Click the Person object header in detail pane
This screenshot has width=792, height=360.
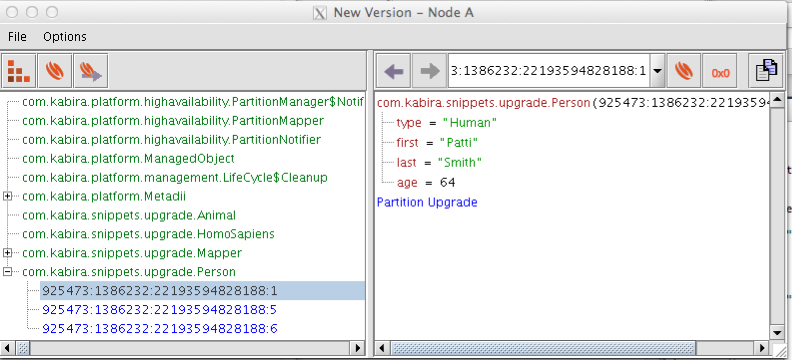(573, 103)
